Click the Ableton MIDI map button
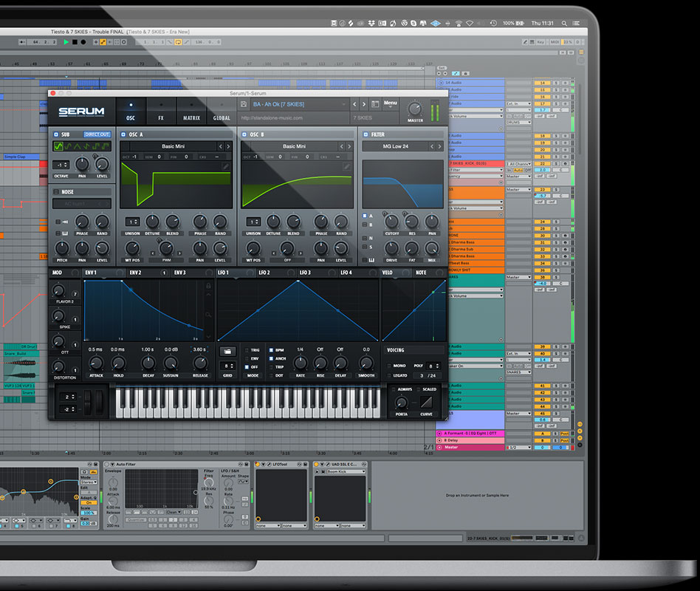 555,42
